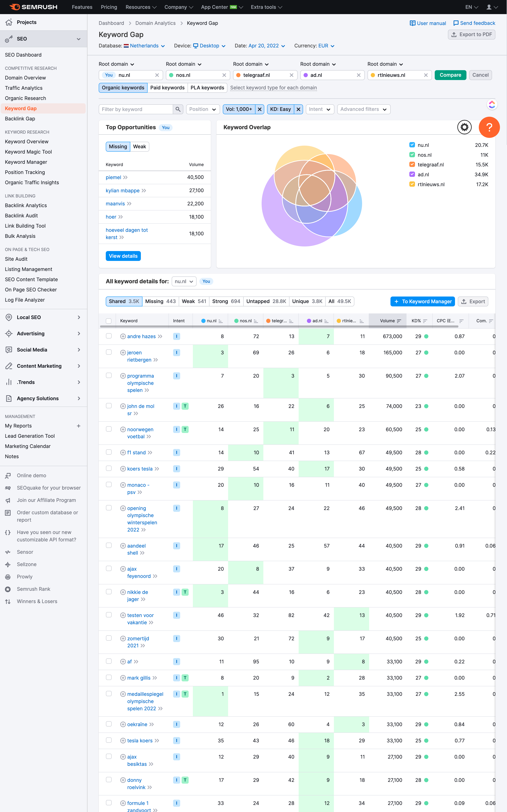Screen dimensions: 507x812
Task: Open the piemel keyword link
Action: pyautogui.click(x=113, y=177)
